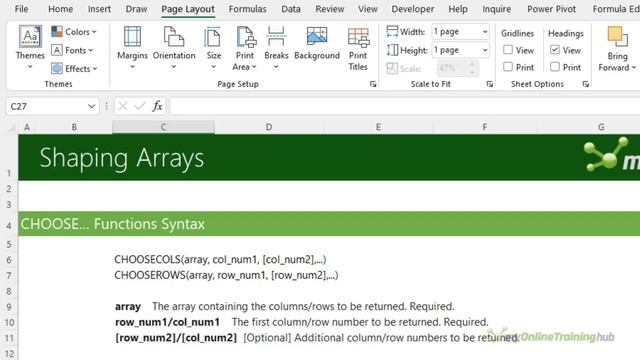Select the '[row_num2]/[col_num2]' description row

(317, 338)
